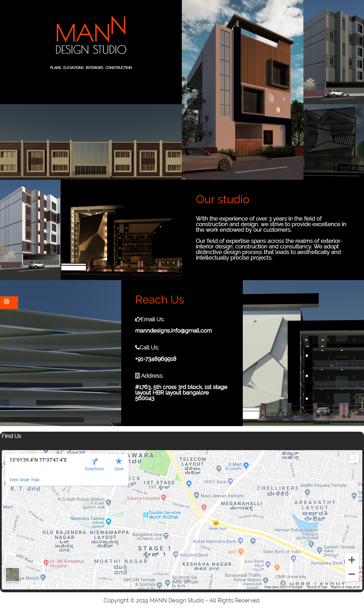Zoom in the map with plus button
This screenshot has width=364, height=609.
[352, 560]
